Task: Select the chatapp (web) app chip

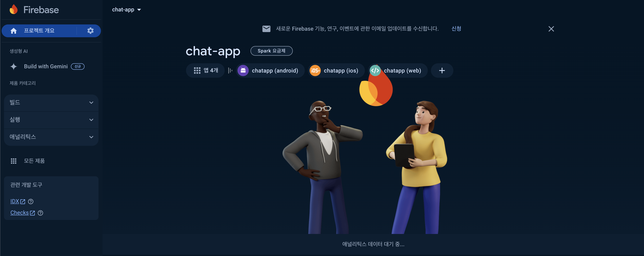Action: coord(398,71)
